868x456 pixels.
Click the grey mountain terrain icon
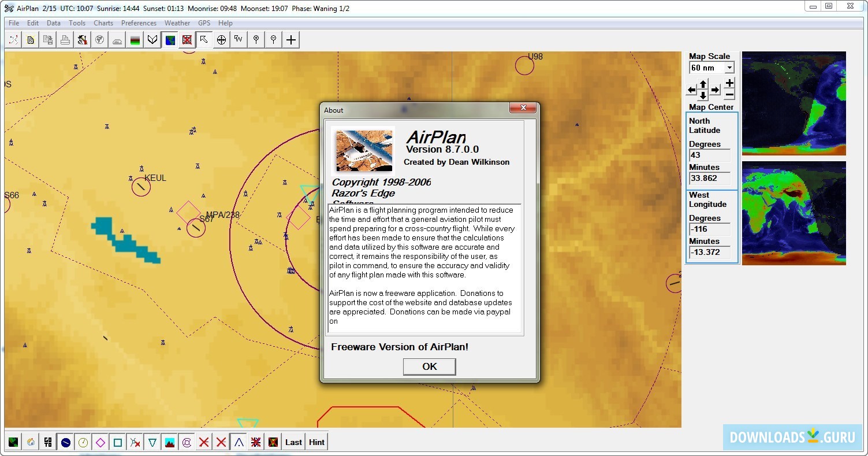[x=117, y=39]
